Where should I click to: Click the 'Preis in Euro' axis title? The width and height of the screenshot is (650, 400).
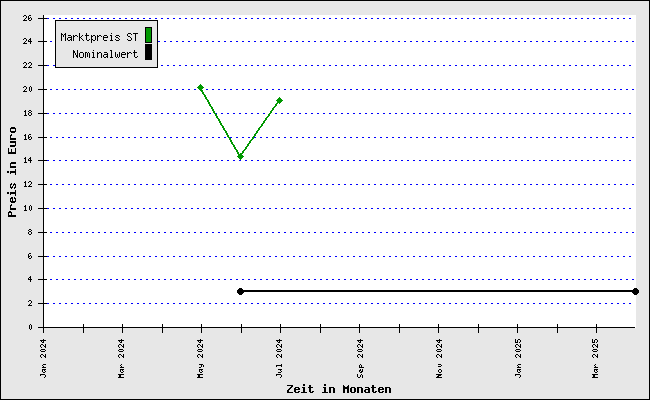12,172
